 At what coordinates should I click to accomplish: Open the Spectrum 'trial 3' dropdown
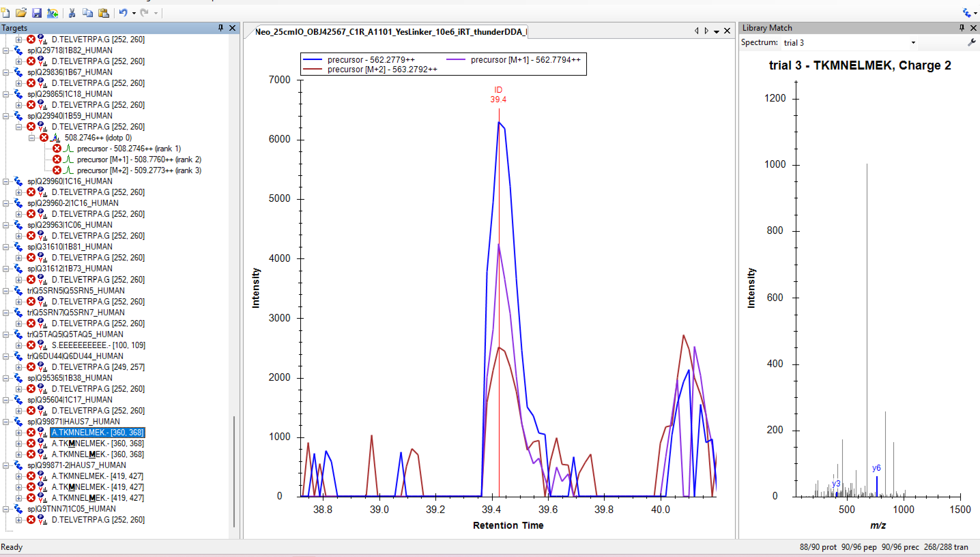[x=913, y=43]
